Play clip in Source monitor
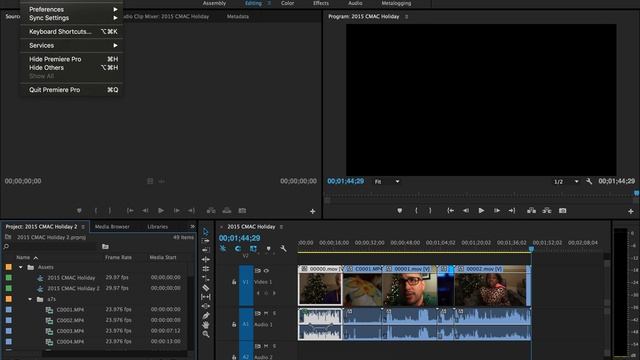Screen dimensions: 640x360 click(x=161, y=211)
